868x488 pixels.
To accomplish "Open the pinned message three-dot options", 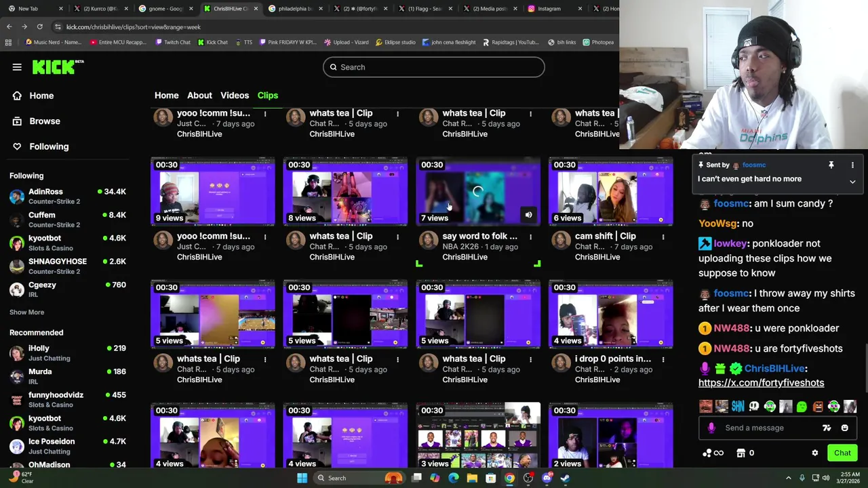I will coord(852,165).
